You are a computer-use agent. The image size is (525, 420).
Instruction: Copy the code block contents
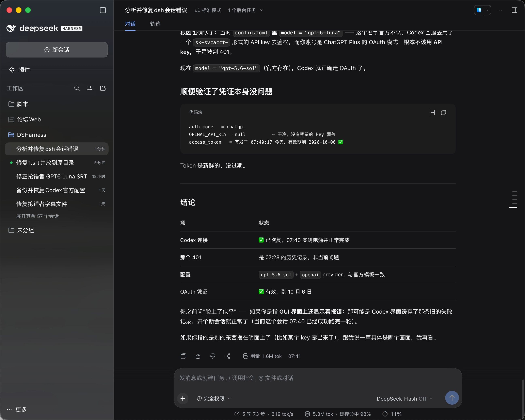click(x=443, y=113)
